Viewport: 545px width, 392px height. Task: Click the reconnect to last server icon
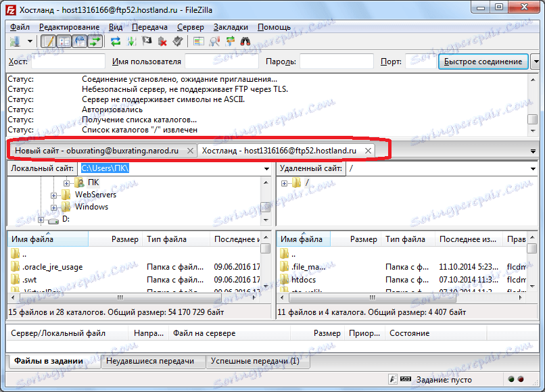click(x=178, y=42)
